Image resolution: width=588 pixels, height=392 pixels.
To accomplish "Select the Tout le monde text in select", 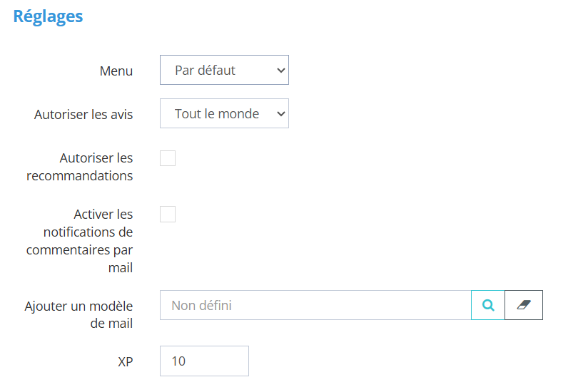I will 216,113.
